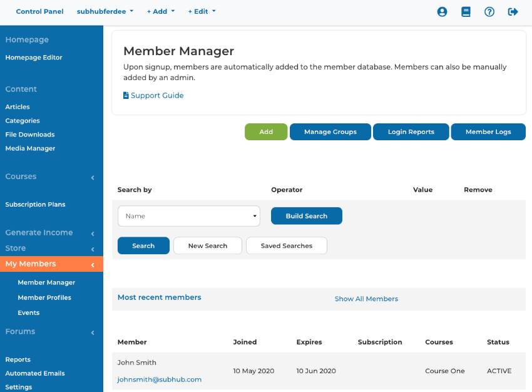
Task: Open the person icon in top navigation
Action: (x=442, y=11)
